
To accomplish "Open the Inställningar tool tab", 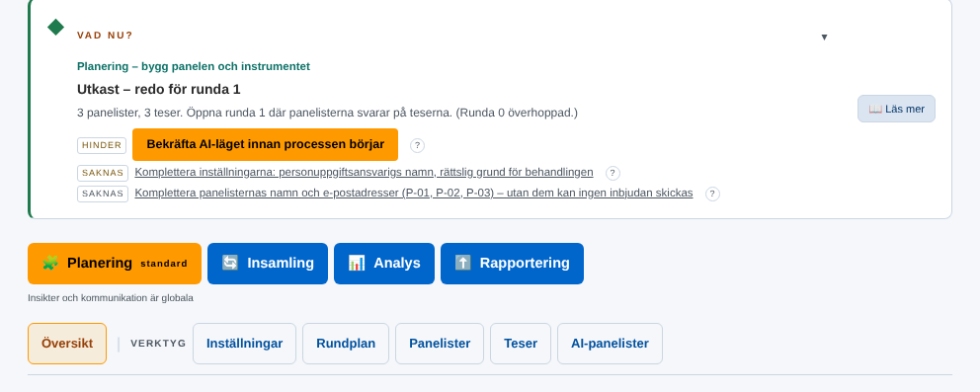I will pos(244,344).
